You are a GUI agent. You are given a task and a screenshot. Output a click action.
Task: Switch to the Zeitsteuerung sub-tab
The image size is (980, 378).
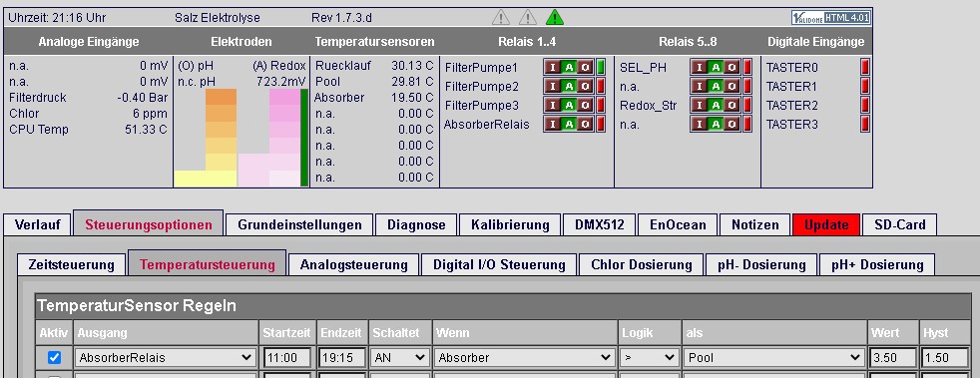click(x=71, y=265)
